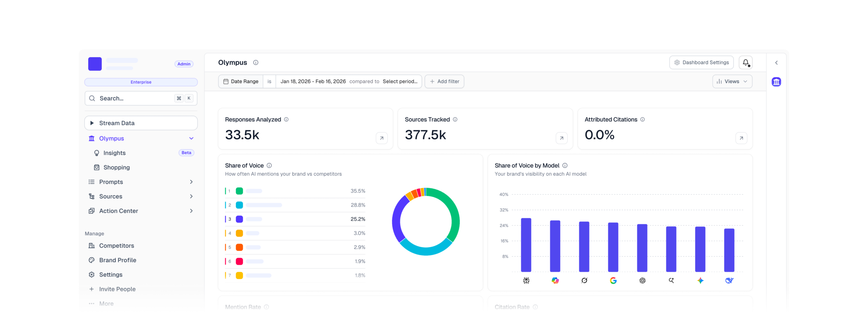Click the Share of Voice by Model info icon

point(565,165)
